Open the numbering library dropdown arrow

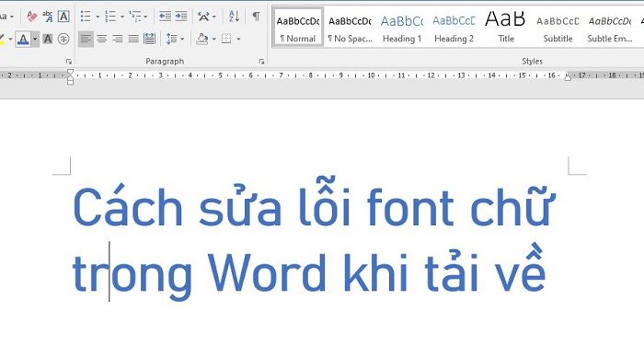coord(122,17)
